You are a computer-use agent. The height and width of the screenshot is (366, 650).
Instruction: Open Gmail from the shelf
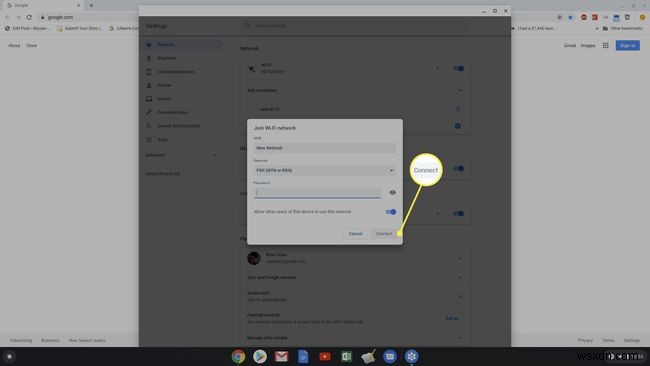click(x=281, y=356)
